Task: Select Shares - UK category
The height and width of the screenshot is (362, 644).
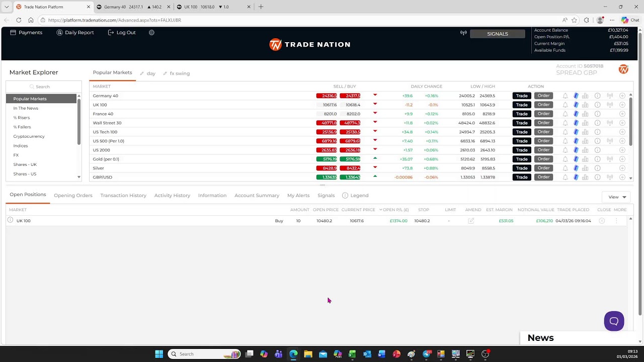Action: [x=25, y=164]
